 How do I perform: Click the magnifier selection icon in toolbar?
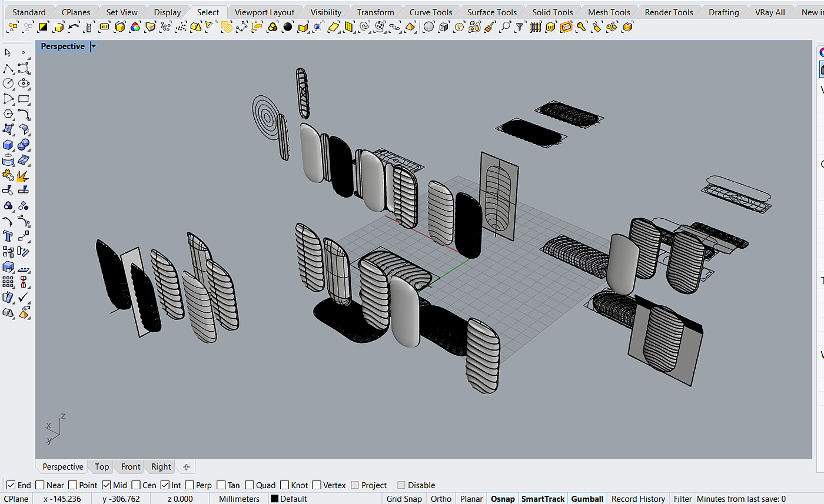click(x=505, y=26)
